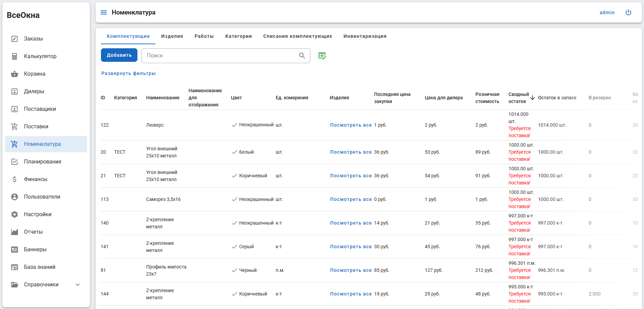This screenshot has width=644, height=309.
Task: Click the power logout icon
Action: coord(628,12)
